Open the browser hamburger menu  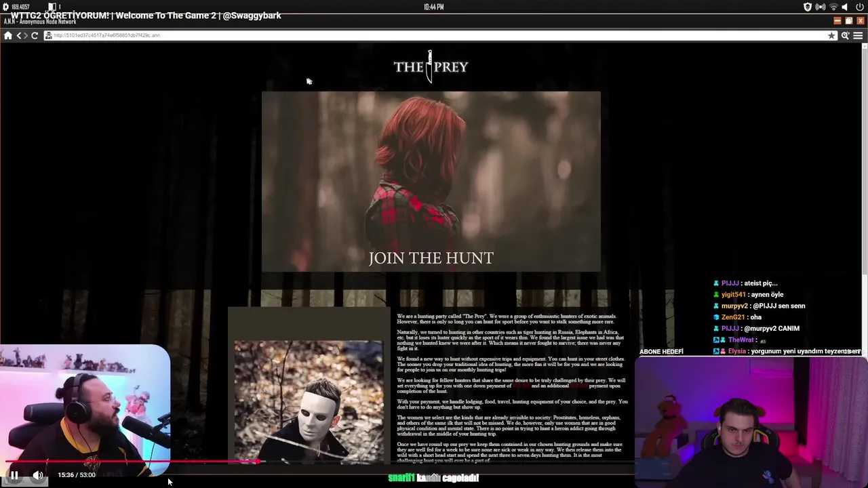tap(858, 35)
